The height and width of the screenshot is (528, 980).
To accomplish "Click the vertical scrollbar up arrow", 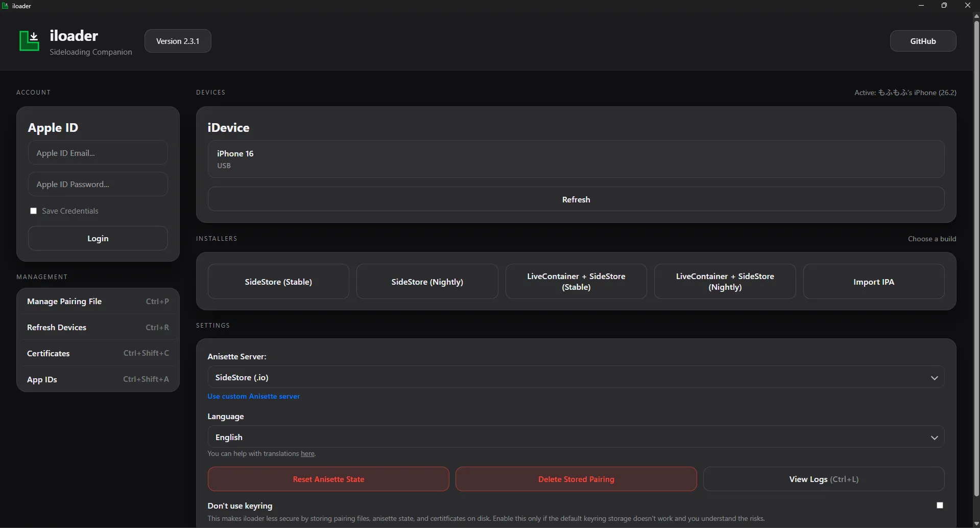I will tap(976, 16).
